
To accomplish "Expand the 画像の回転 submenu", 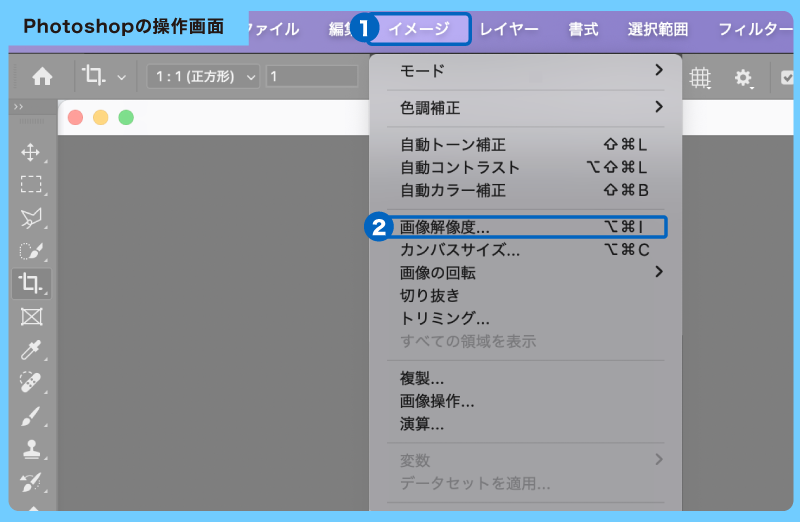I will [526, 273].
